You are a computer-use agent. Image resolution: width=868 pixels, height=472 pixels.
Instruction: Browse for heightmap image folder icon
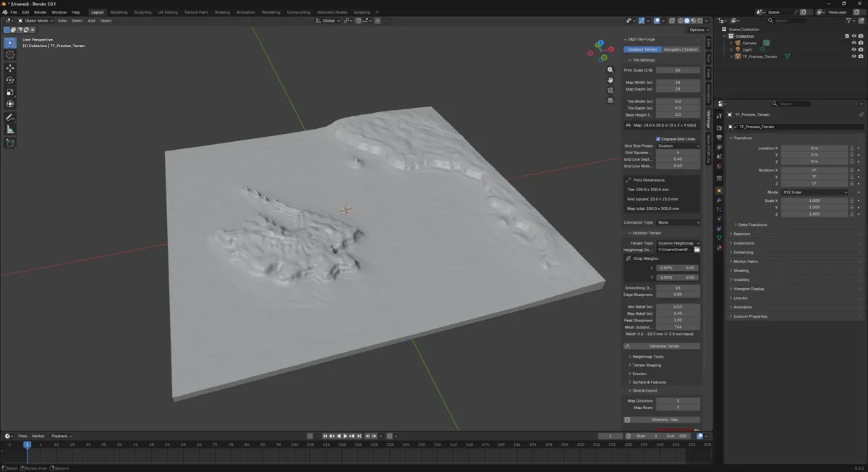[697, 250]
